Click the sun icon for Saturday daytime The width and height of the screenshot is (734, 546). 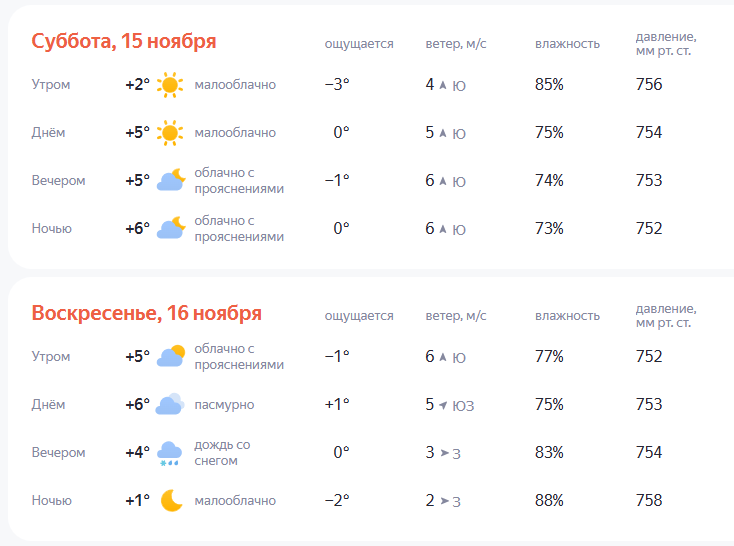[171, 133]
